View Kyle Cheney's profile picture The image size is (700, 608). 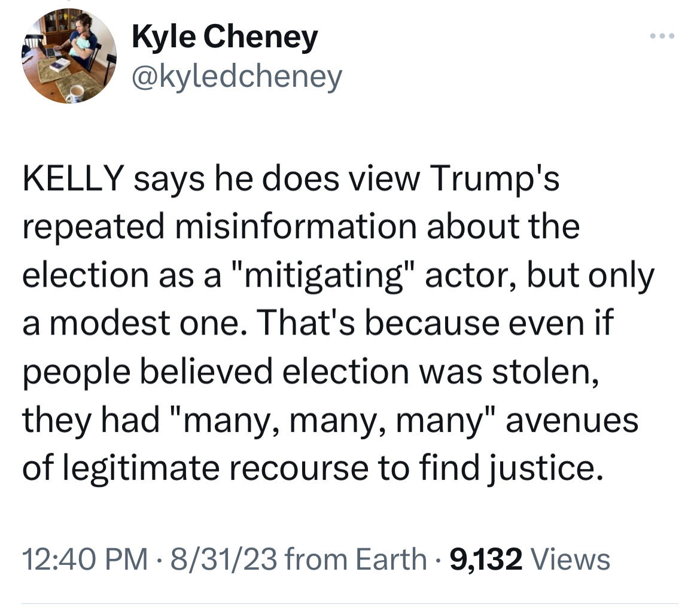pyautogui.click(x=69, y=56)
